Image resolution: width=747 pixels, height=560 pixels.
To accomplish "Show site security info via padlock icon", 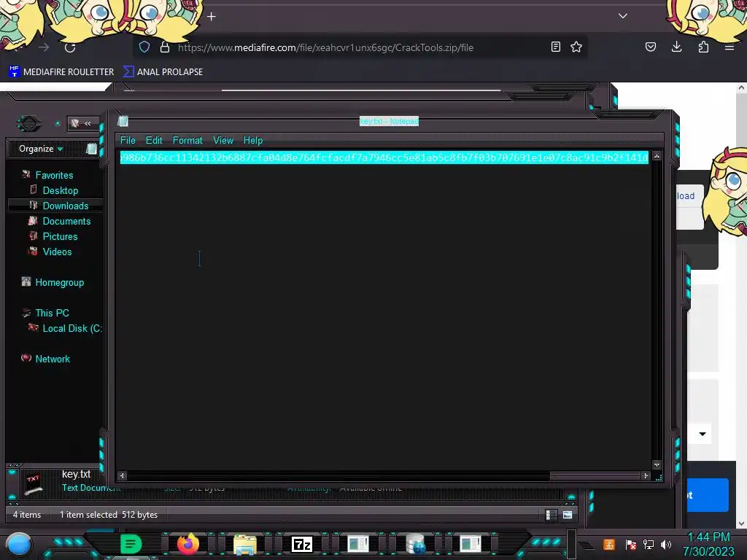I will tap(165, 47).
